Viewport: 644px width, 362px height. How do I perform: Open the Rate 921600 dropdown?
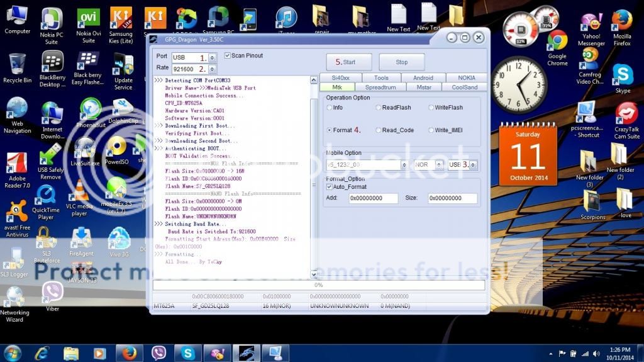(212, 69)
